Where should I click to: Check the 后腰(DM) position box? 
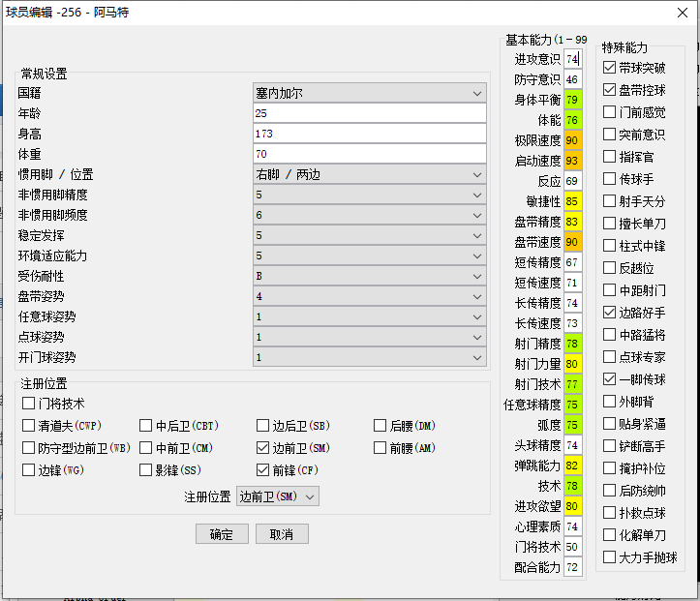[x=380, y=426]
